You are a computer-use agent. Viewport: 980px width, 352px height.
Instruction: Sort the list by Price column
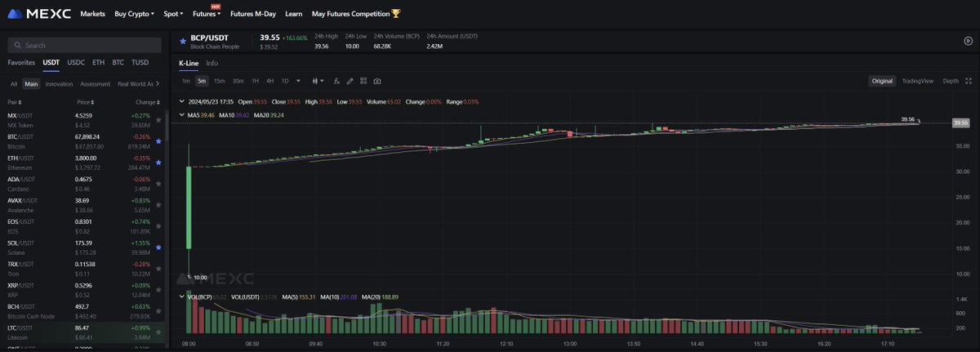(x=85, y=102)
